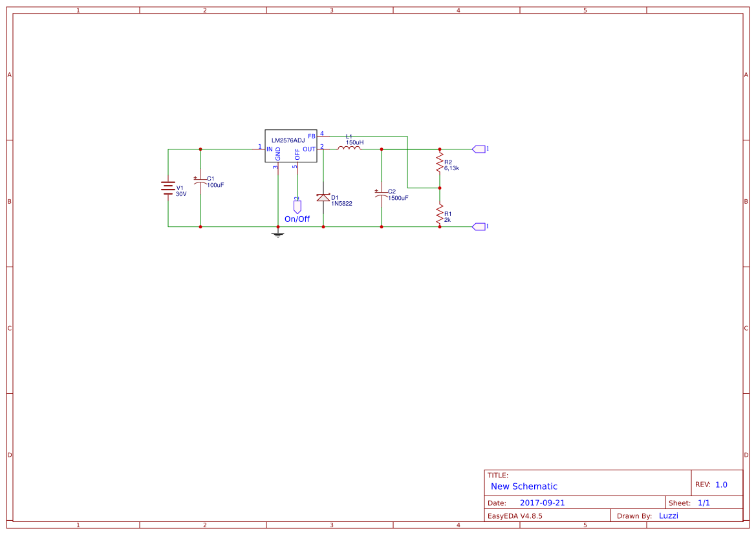Select the R1 2k resistor
Image resolution: width=756 pixels, height=535 pixels.
[439, 214]
